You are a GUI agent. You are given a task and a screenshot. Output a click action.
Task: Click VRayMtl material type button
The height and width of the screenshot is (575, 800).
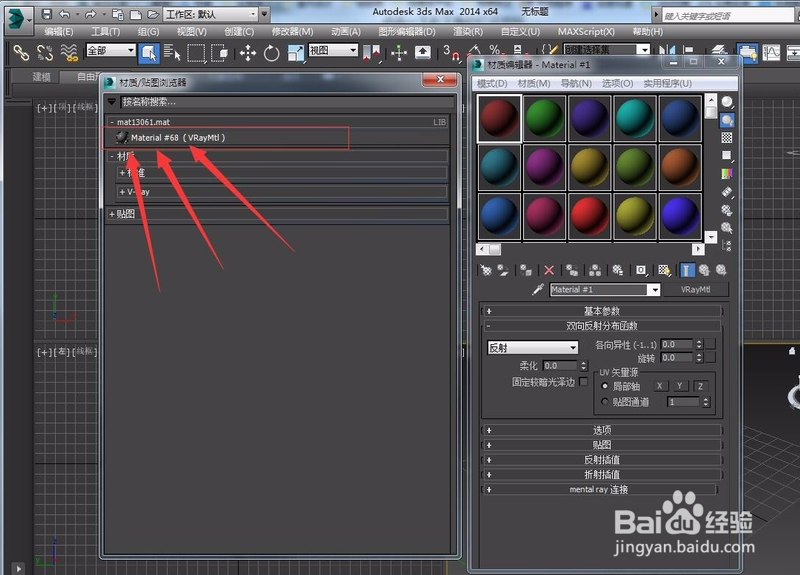pos(695,289)
